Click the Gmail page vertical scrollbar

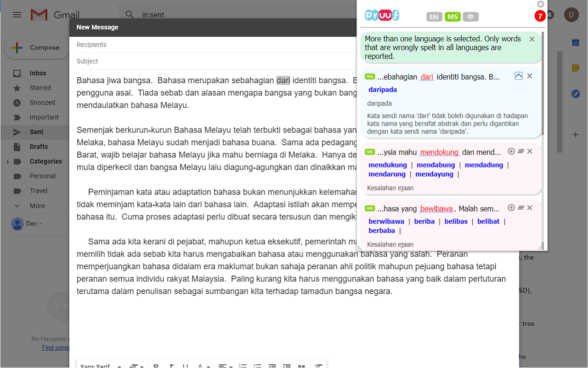[x=560, y=101]
